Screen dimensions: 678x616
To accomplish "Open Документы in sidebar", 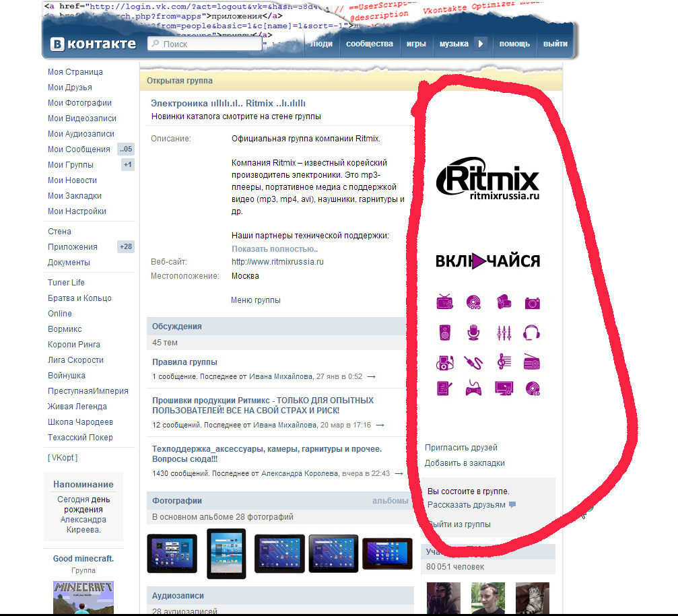I will (x=69, y=263).
